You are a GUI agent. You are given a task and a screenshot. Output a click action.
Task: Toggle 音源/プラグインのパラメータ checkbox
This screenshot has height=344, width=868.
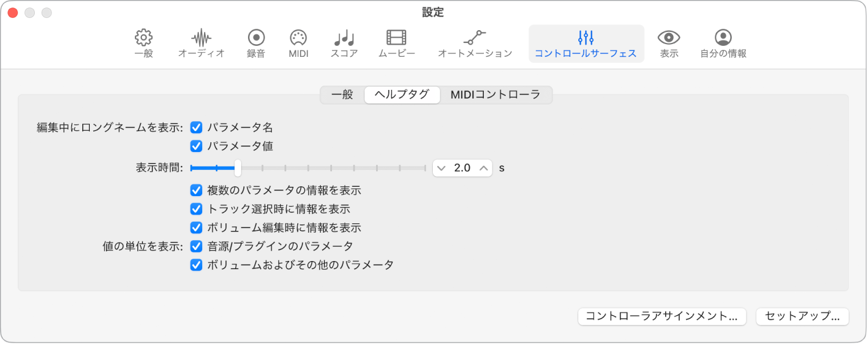point(195,246)
